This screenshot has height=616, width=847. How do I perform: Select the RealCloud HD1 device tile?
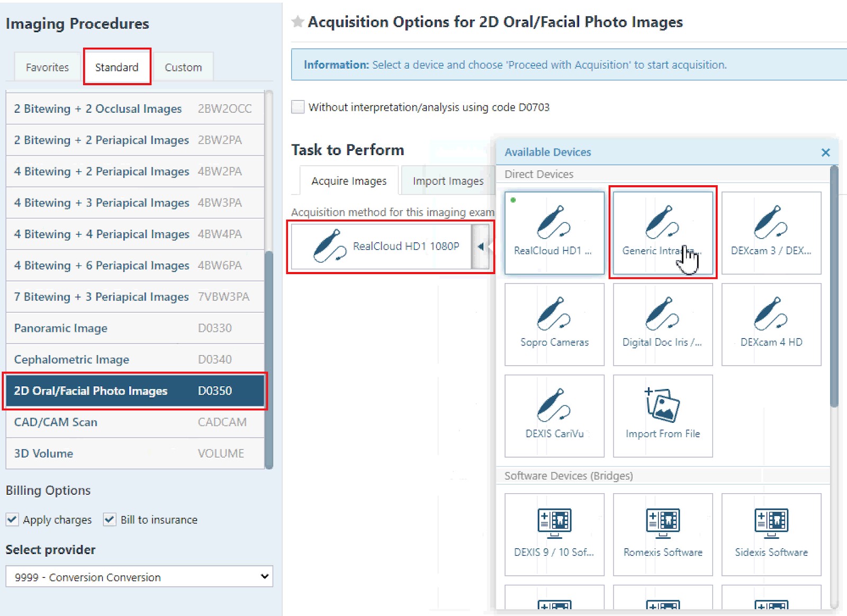[554, 233]
